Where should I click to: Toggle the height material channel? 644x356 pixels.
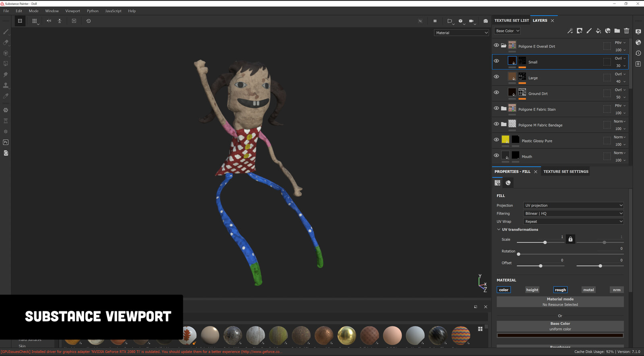pos(532,290)
